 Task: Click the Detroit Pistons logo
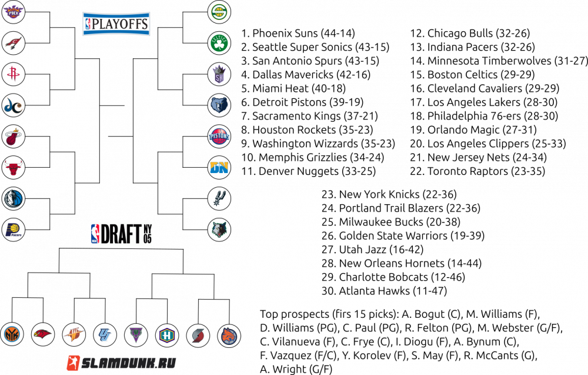(219, 137)
